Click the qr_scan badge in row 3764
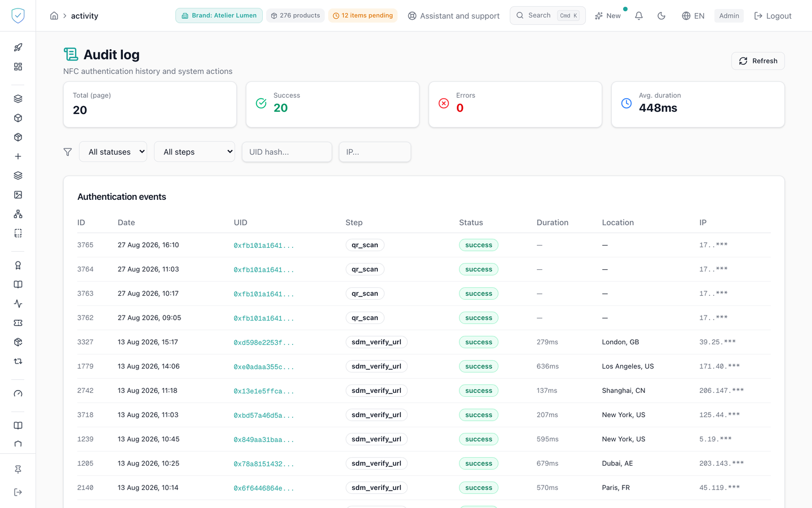The width and height of the screenshot is (812, 508). pos(365,269)
